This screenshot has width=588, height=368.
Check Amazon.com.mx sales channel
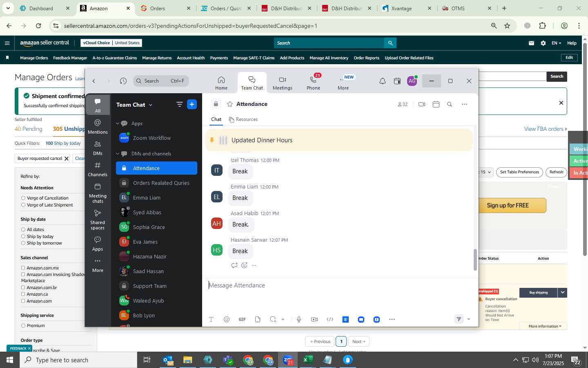(23, 268)
